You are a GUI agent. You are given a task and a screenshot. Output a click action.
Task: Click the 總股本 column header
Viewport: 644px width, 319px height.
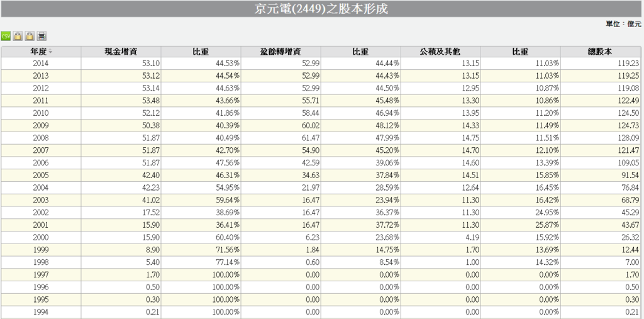(601, 52)
